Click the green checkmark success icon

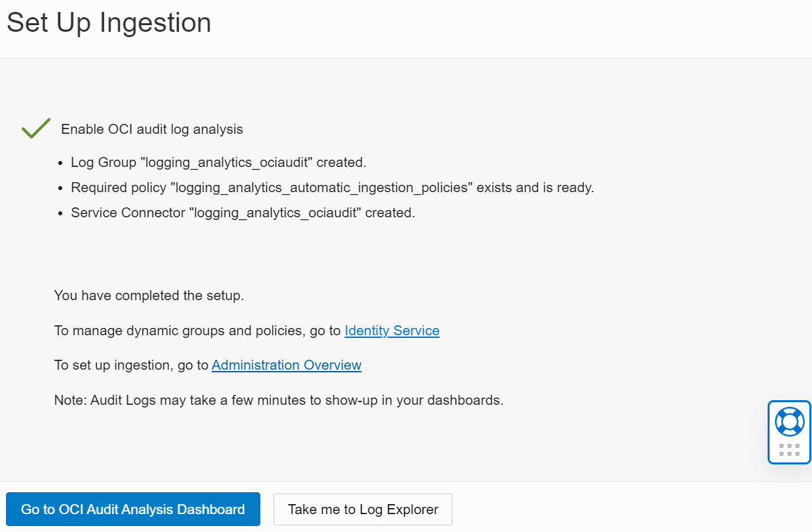36,129
